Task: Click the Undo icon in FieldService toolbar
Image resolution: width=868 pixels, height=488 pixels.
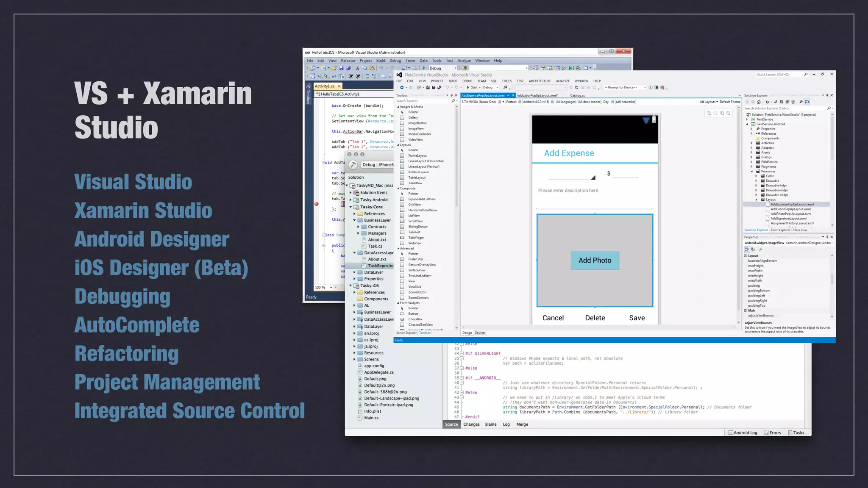Action: (x=447, y=87)
